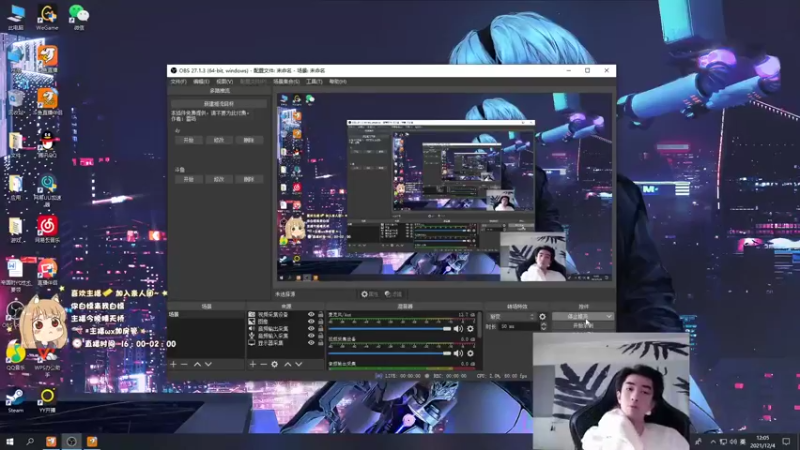The height and width of the screenshot is (450, 800).
Task: Click the create-target button in multi-stream panel
Action: 218,104
